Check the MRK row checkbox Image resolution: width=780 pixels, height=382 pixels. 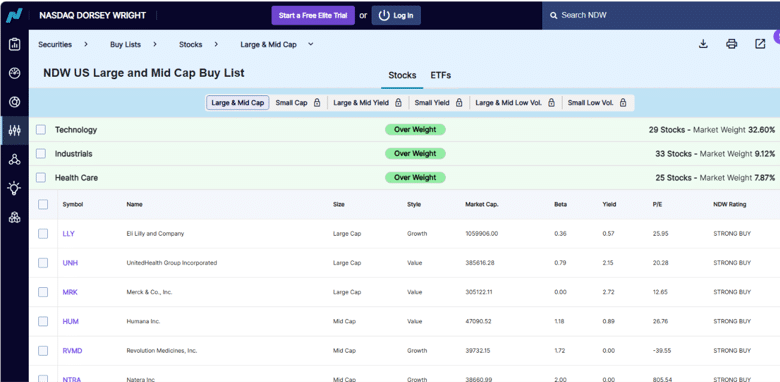coord(43,292)
